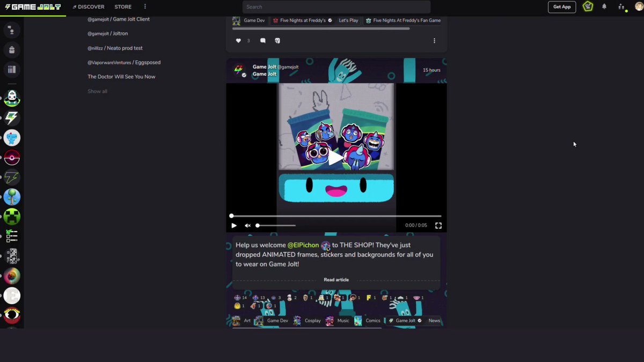Click Read article to expand the post
This screenshot has height=362, width=644.
[x=336, y=280]
